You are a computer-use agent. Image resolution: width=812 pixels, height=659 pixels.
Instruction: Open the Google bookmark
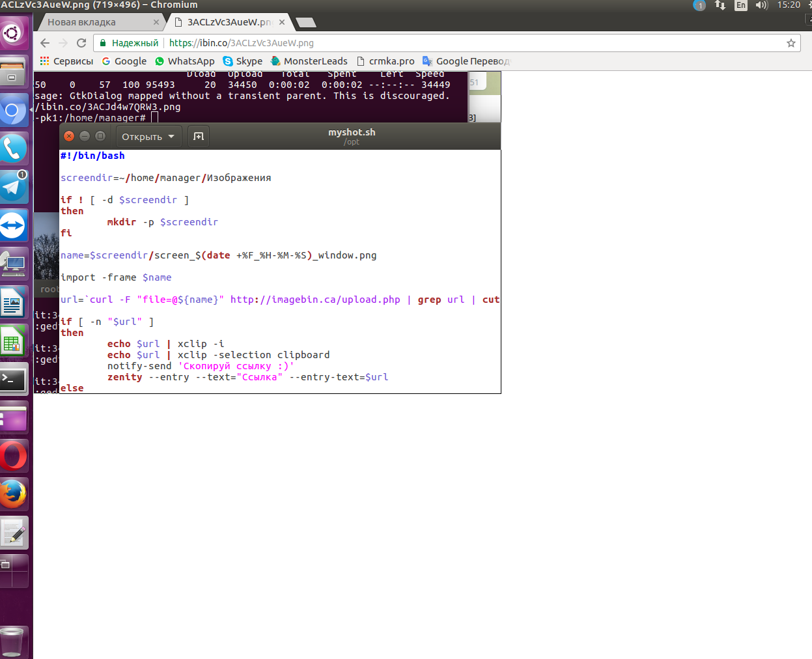coord(124,61)
